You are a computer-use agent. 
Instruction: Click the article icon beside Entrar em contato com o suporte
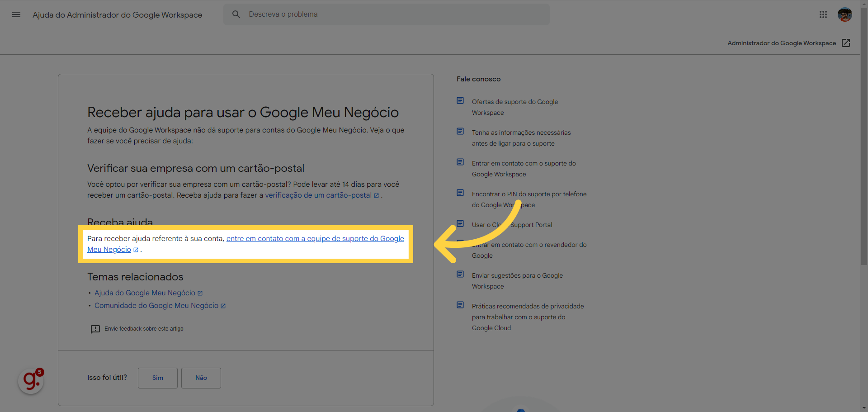[x=460, y=162]
